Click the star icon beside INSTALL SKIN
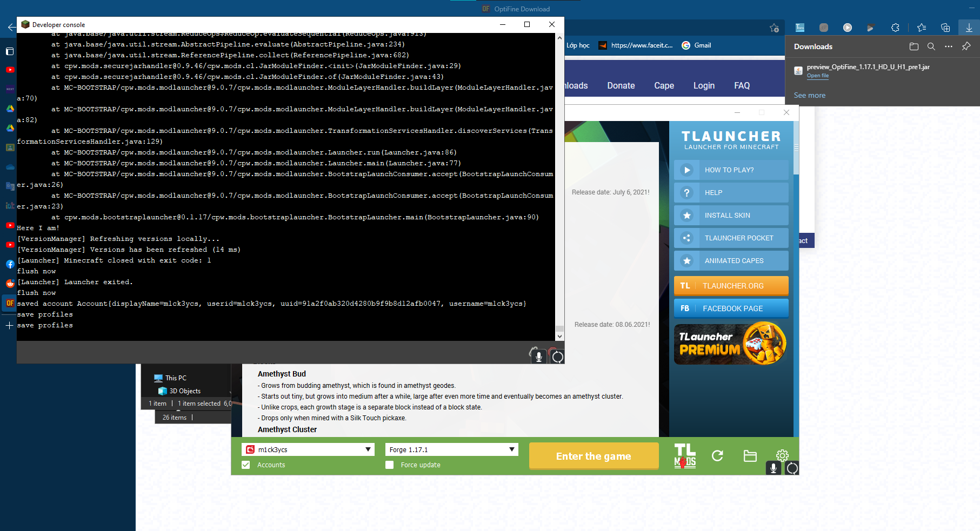Image resolution: width=980 pixels, height=531 pixels. coord(686,215)
